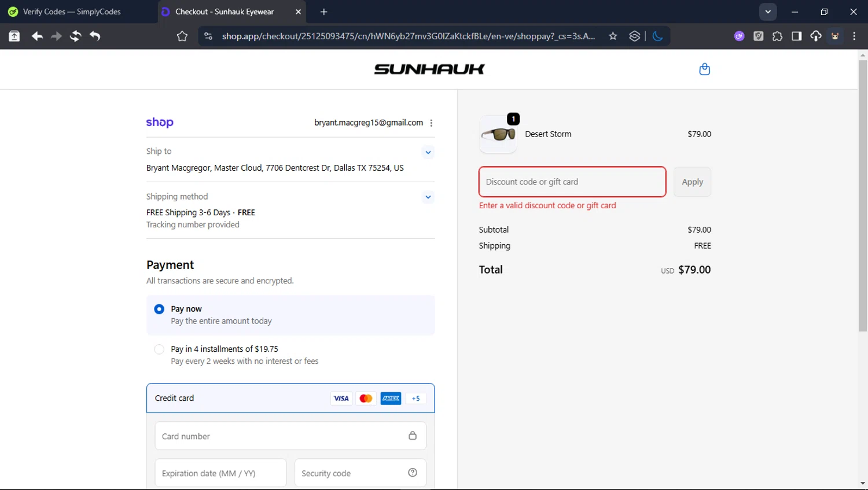
Task: Click the cloud upload toolbar icon
Action: 815,36
